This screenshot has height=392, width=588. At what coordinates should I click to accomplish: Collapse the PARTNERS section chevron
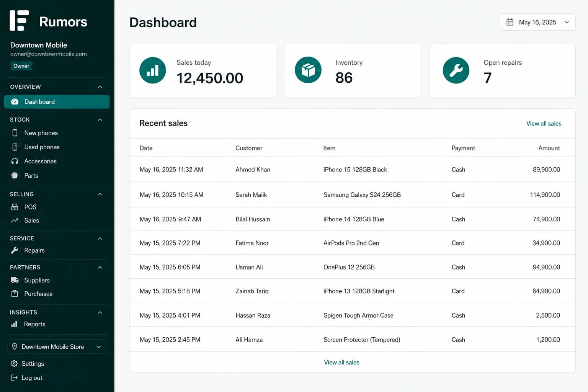pyautogui.click(x=100, y=268)
